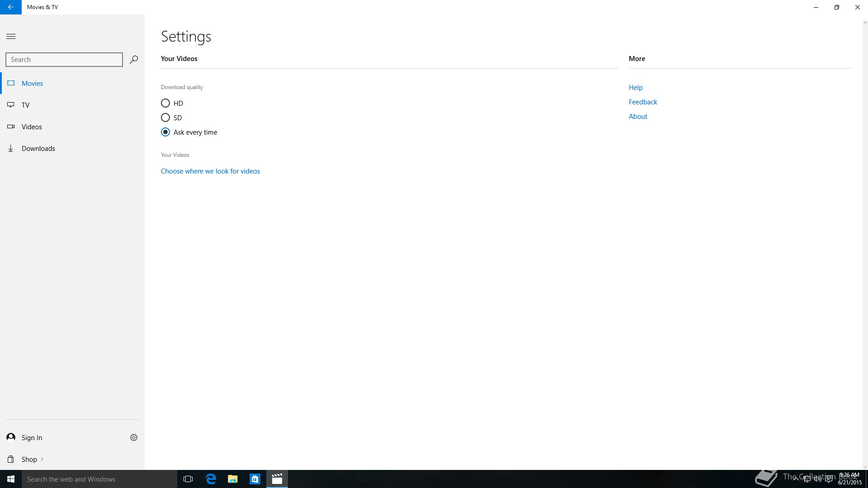
Task: Click the TV monitor icon in sidebar
Action: pyautogui.click(x=11, y=105)
